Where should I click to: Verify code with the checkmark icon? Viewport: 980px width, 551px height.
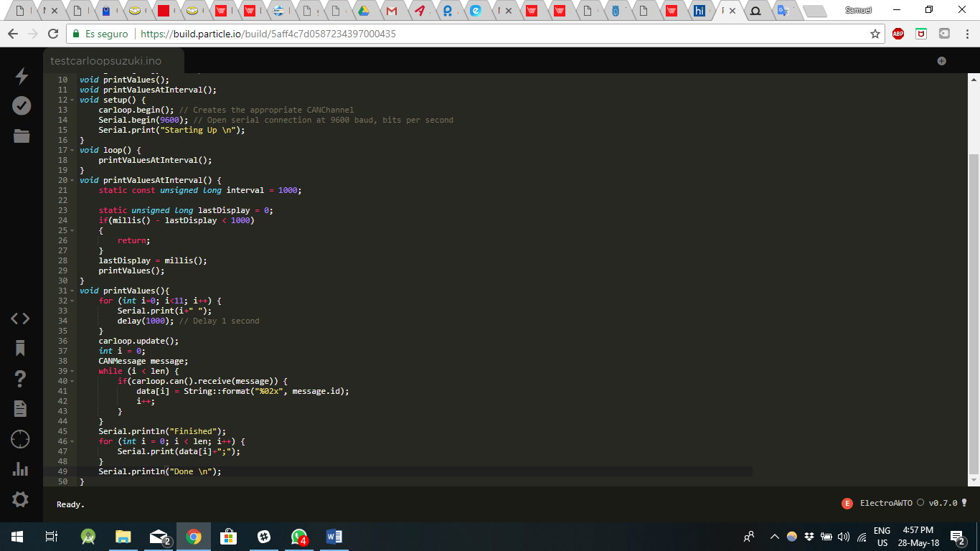point(22,106)
